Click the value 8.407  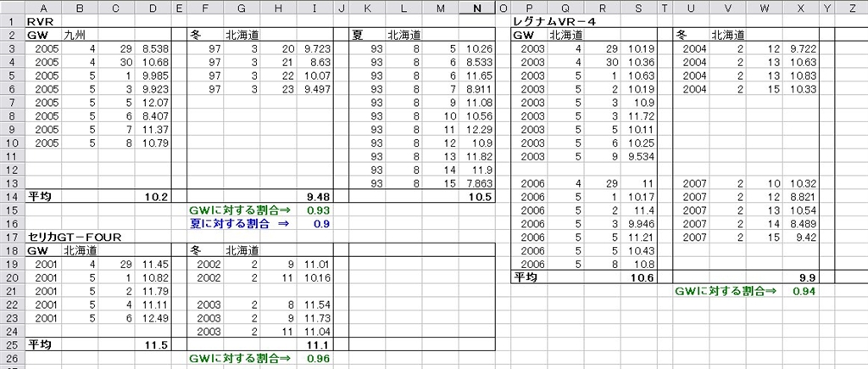tap(156, 116)
